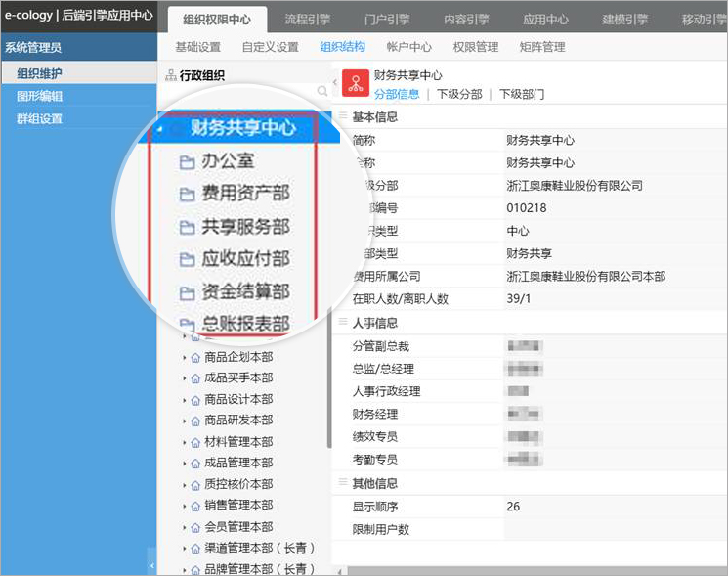Open the 下级部门 link

(x=522, y=94)
